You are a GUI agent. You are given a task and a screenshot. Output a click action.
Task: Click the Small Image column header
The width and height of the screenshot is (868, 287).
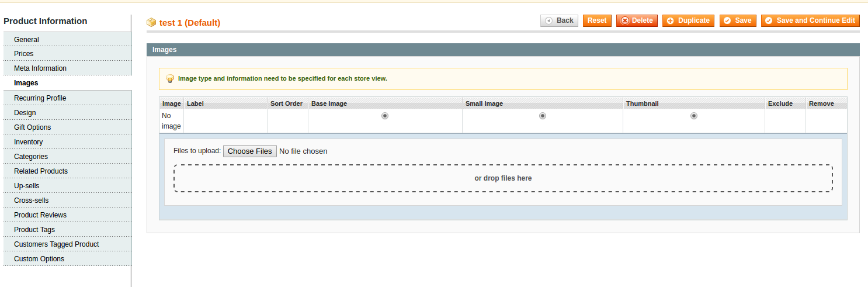point(543,103)
